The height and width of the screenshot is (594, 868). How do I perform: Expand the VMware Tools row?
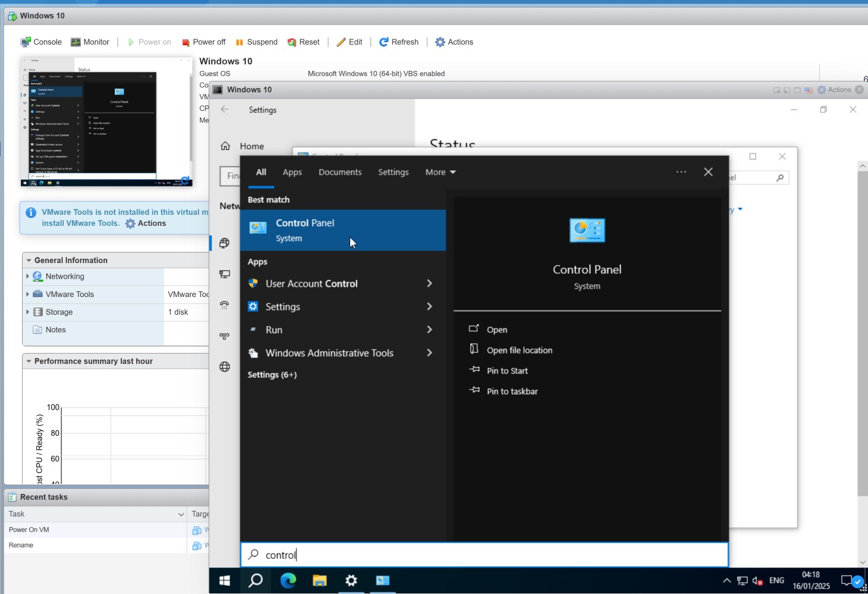[x=27, y=294]
